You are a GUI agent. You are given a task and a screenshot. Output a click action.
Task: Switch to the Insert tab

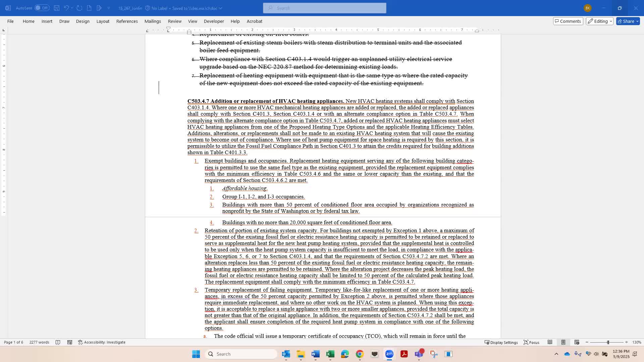coord(47,21)
